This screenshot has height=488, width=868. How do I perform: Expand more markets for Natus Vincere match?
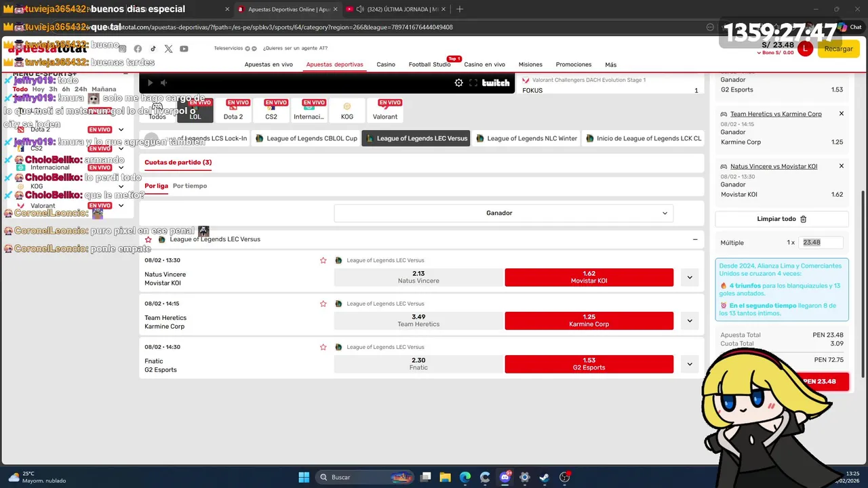pos(690,277)
